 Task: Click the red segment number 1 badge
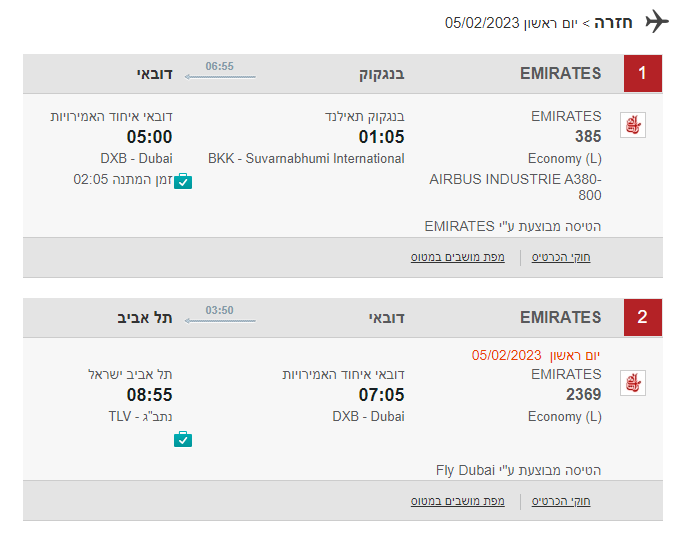[x=643, y=73]
